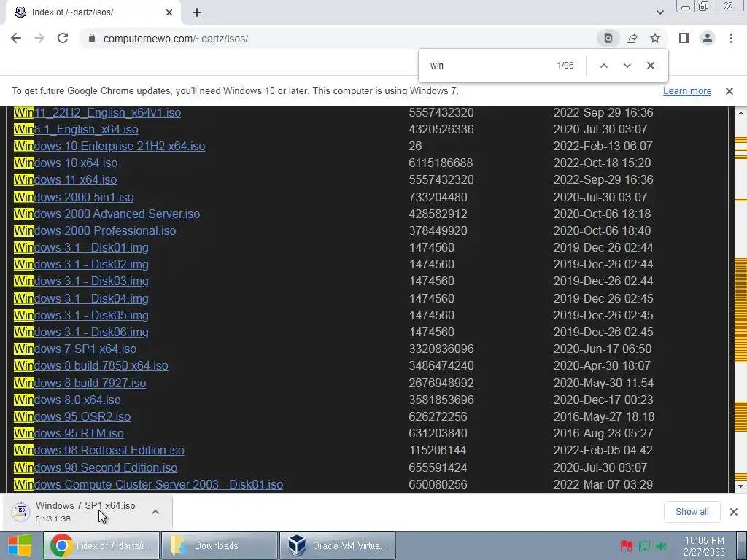Click the Learn more link
This screenshot has height=560, width=747.
pos(687,91)
